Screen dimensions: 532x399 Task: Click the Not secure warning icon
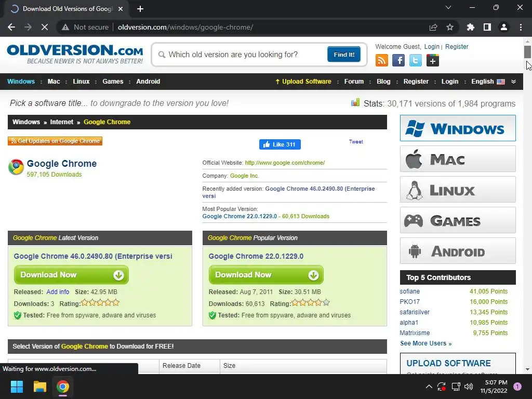click(x=65, y=27)
